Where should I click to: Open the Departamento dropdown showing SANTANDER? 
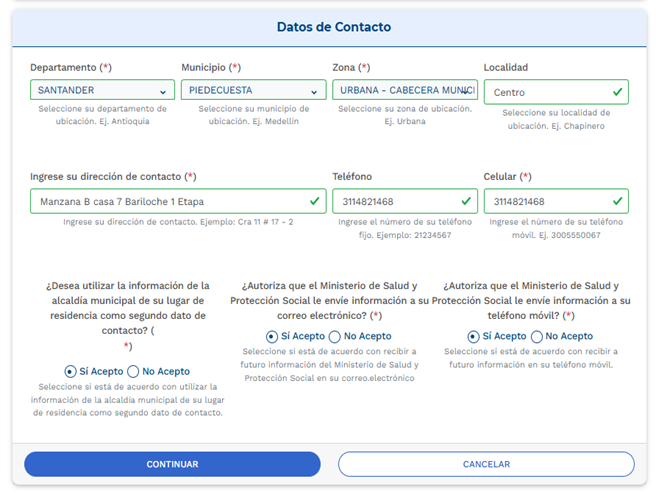[102, 90]
